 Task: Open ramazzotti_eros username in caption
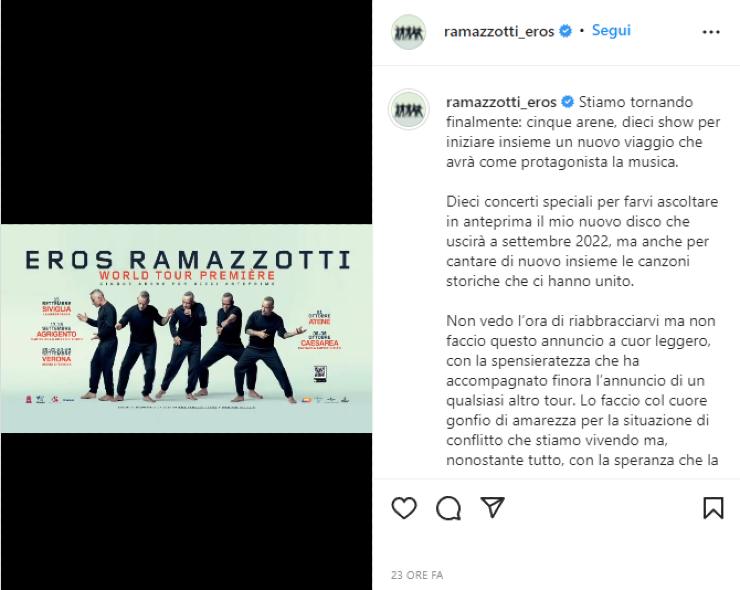click(501, 102)
